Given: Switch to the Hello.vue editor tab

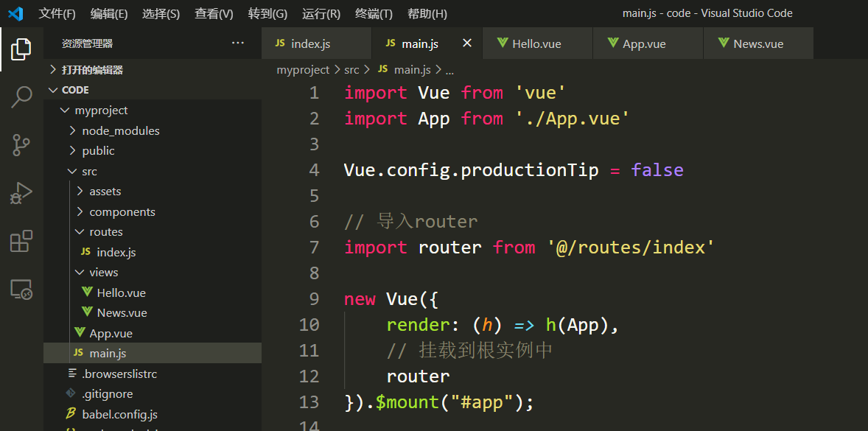Looking at the screenshot, I should (537, 43).
